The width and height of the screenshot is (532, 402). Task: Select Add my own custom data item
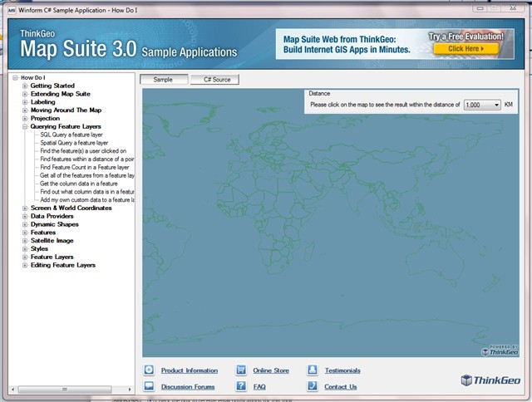tap(87, 199)
